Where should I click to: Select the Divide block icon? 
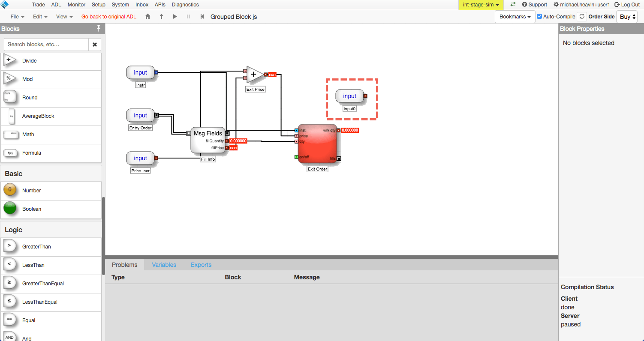[x=9, y=60]
